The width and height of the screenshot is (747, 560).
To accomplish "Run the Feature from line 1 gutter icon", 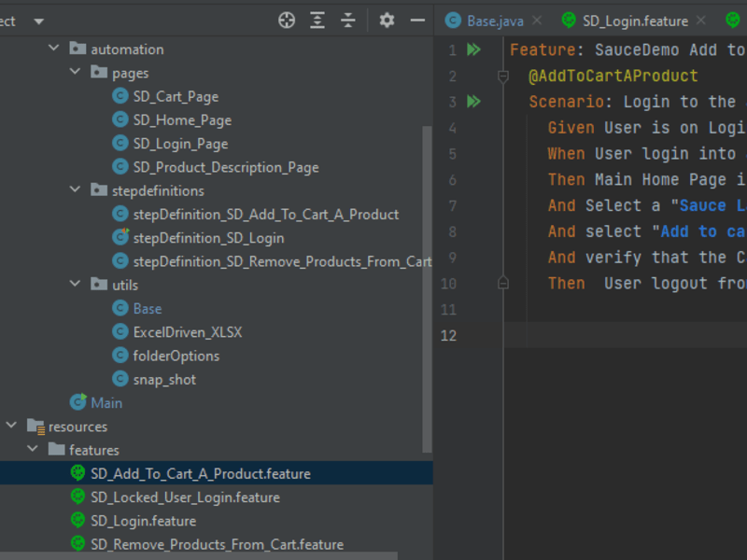I will coord(474,49).
